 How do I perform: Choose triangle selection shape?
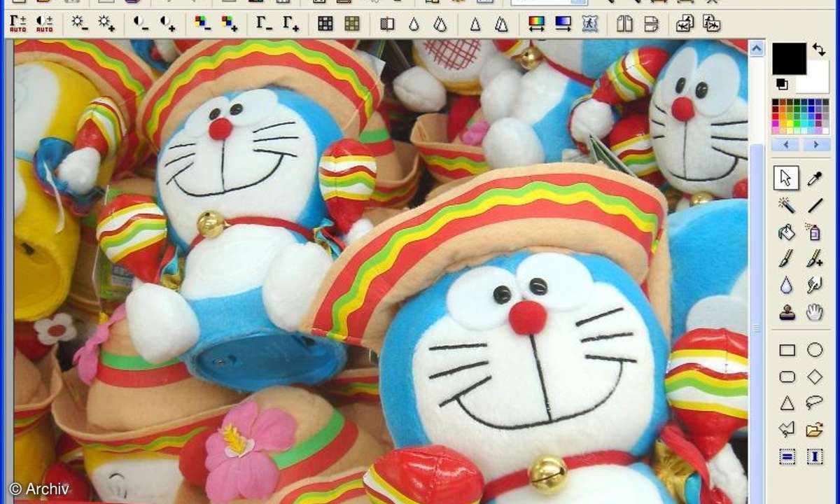[x=787, y=403]
